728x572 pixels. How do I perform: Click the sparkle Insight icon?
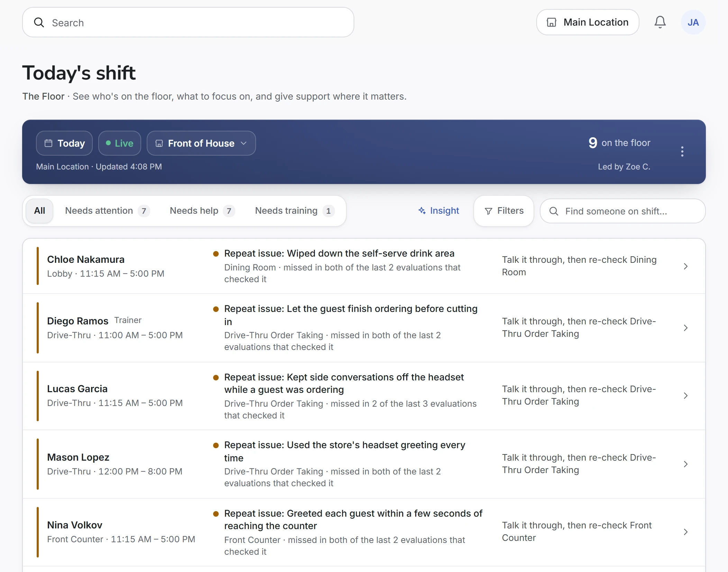(x=422, y=211)
